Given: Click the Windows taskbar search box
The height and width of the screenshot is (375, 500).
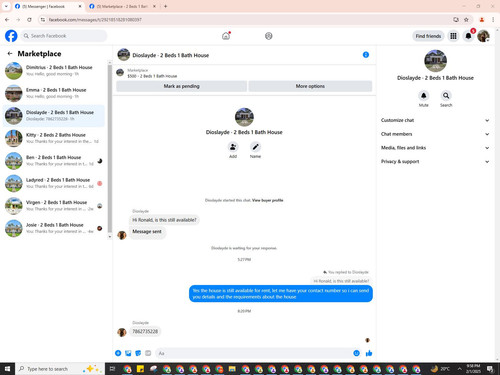Looking at the screenshot, I should coord(59,369).
